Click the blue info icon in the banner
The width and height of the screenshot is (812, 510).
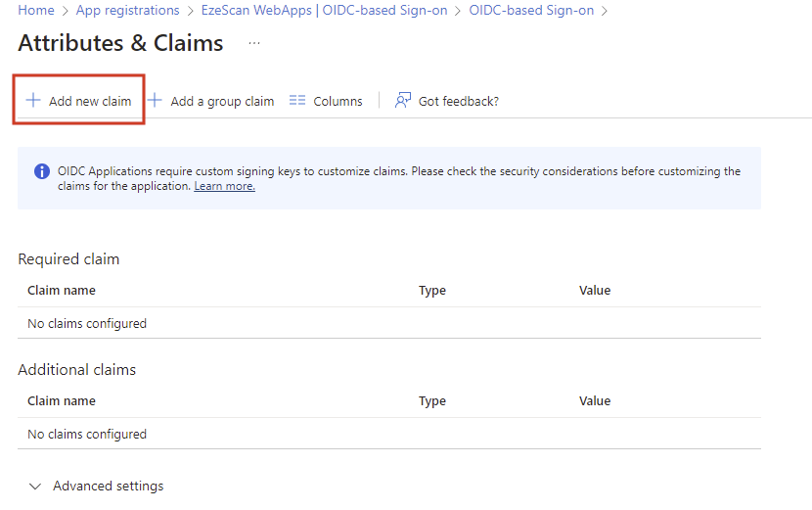tap(42, 171)
